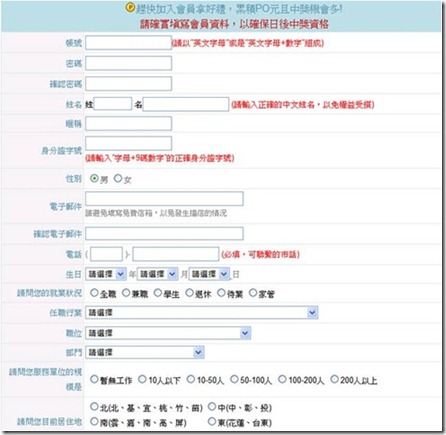Select 10-50人 company size option
The height and width of the screenshot is (435, 446).
[191, 379]
